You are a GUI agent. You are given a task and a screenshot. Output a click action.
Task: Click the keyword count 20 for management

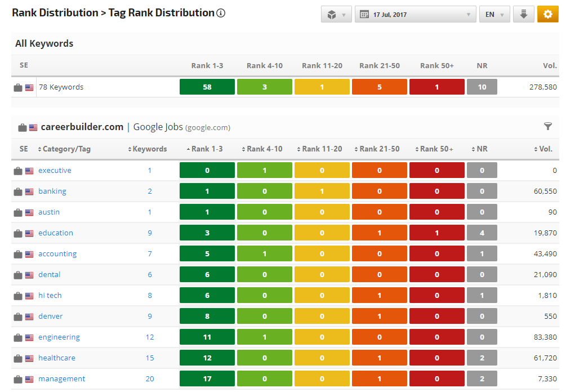pyautogui.click(x=150, y=379)
